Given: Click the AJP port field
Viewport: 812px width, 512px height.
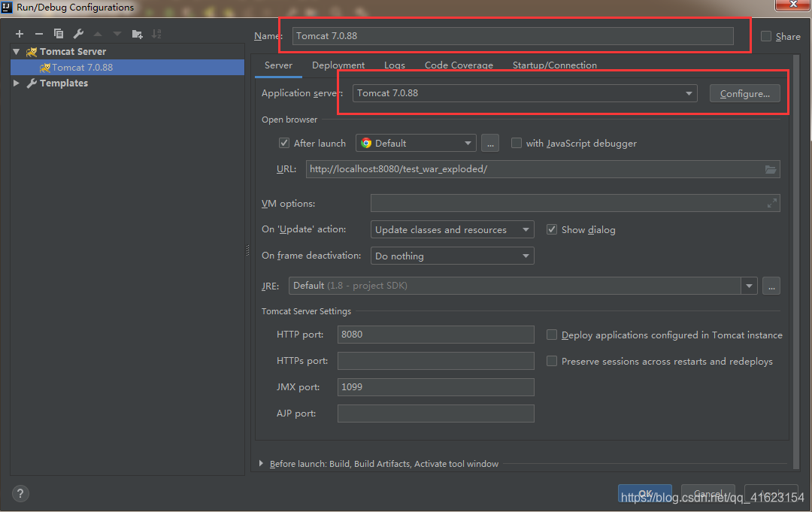Looking at the screenshot, I should coord(435,414).
